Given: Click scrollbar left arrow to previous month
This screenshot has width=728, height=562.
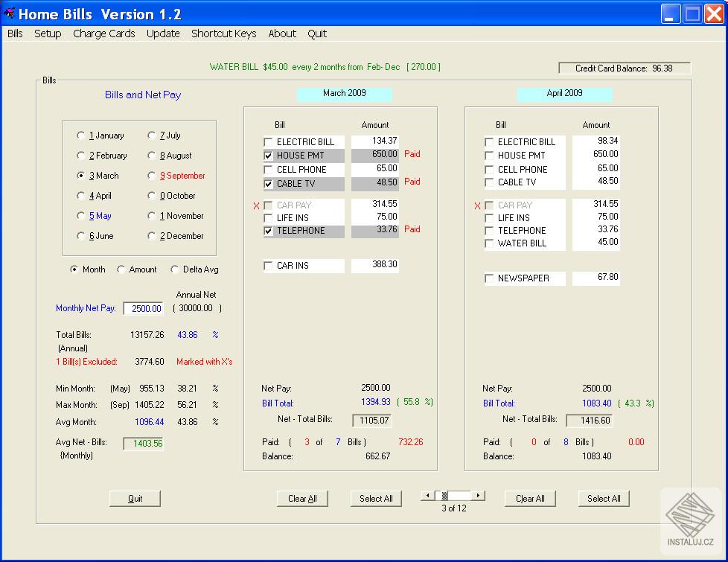Looking at the screenshot, I should (x=426, y=495).
